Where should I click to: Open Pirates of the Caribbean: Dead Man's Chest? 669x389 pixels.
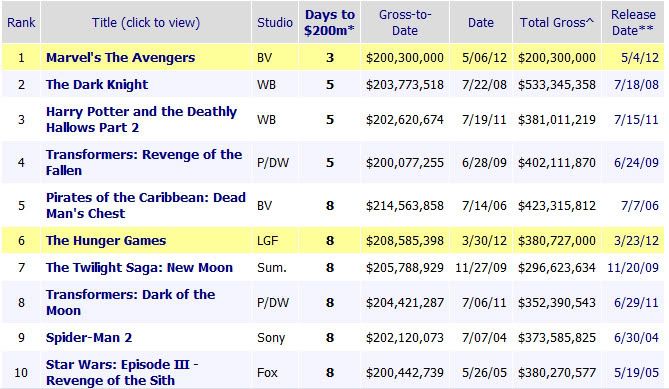pyautogui.click(x=145, y=206)
